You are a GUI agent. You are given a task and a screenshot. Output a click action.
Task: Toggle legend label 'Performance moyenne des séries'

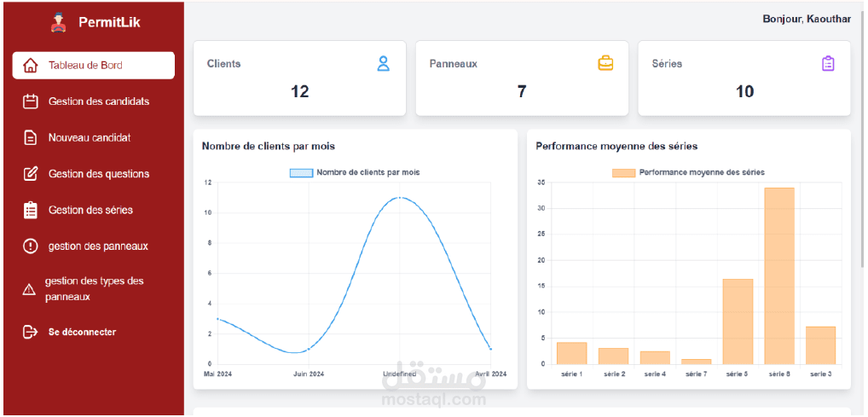pos(702,173)
